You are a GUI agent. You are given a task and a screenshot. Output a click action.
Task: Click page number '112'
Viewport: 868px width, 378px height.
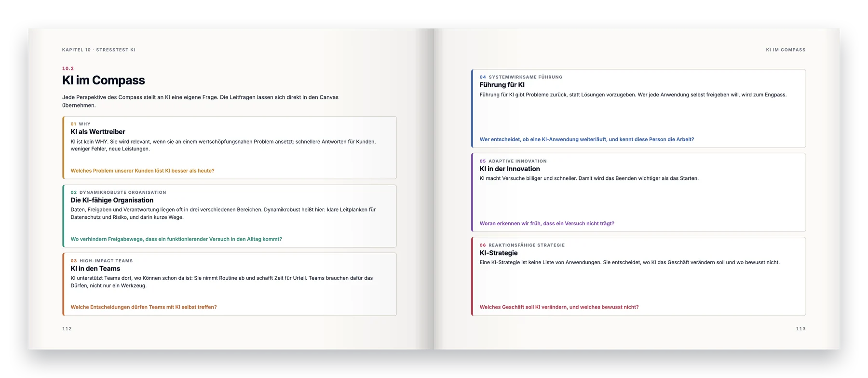(67, 329)
